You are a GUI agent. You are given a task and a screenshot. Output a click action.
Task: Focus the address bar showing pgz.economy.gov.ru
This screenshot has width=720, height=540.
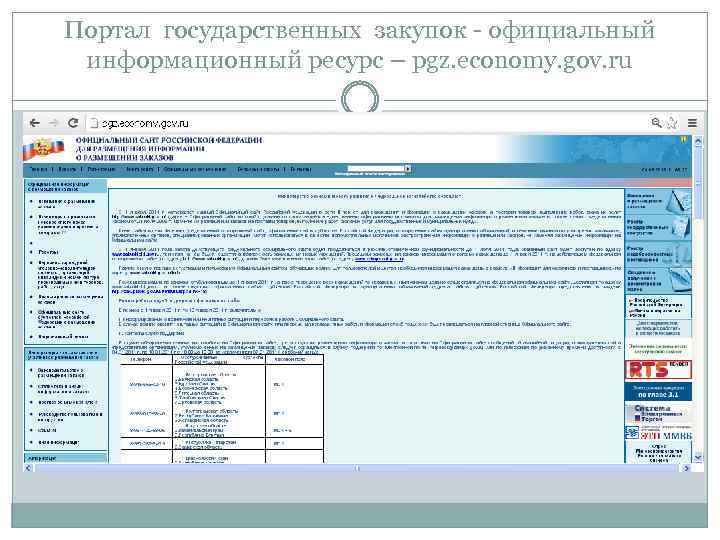367,123
